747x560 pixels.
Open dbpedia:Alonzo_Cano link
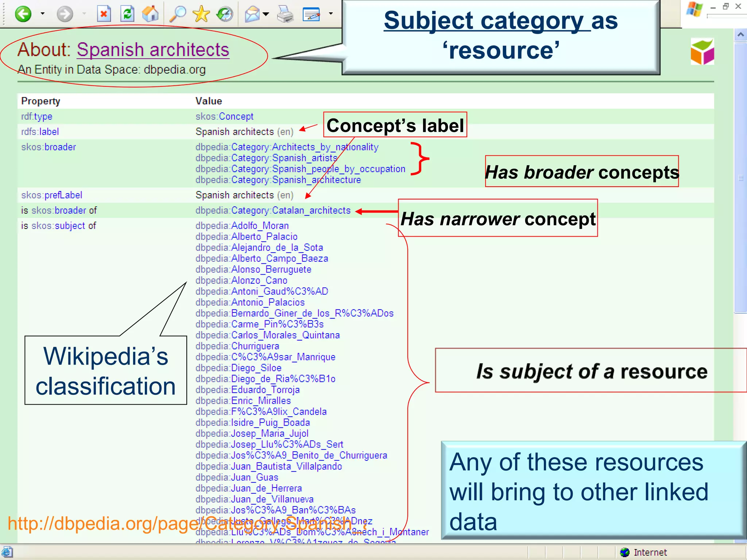click(x=241, y=280)
